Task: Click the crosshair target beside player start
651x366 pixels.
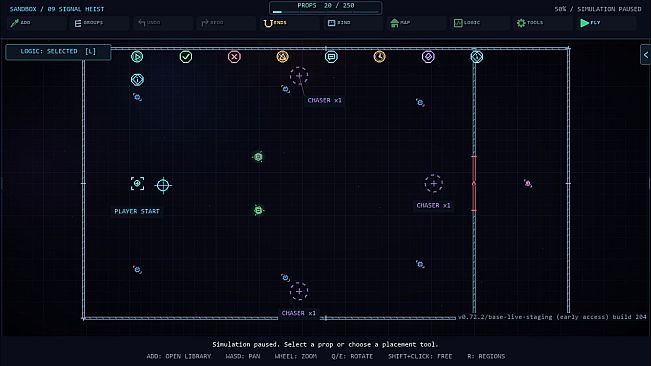Action: (x=163, y=185)
